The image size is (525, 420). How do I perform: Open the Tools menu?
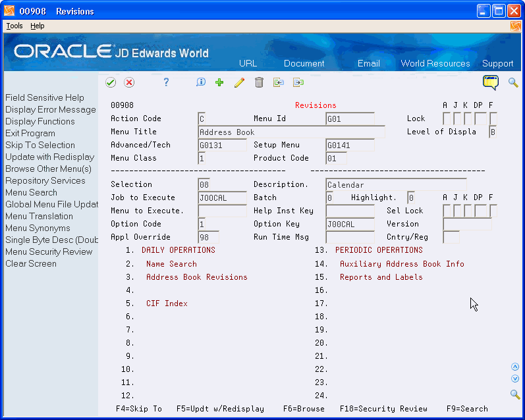pyautogui.click(x=14, y=26)
